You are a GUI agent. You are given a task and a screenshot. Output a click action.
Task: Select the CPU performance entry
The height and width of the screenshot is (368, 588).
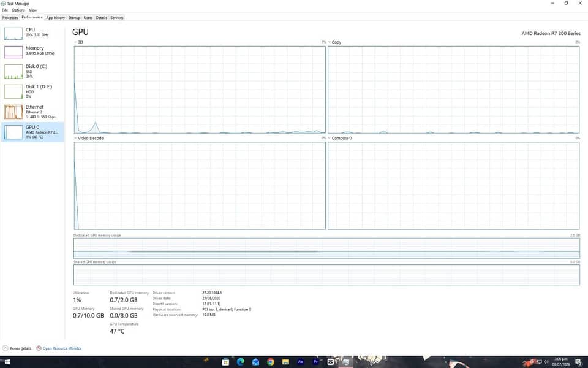(x=32, y=33)
